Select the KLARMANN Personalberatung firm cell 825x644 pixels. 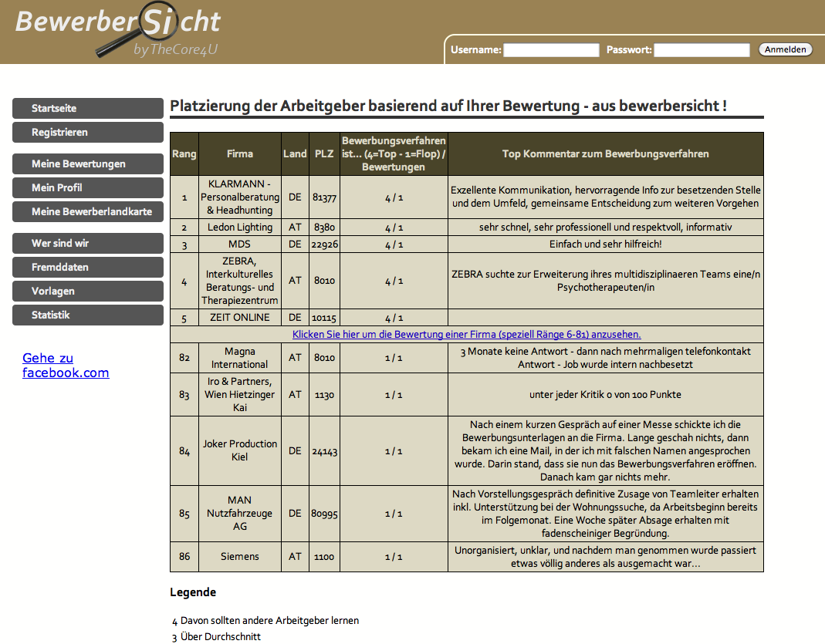pos(240,197)
